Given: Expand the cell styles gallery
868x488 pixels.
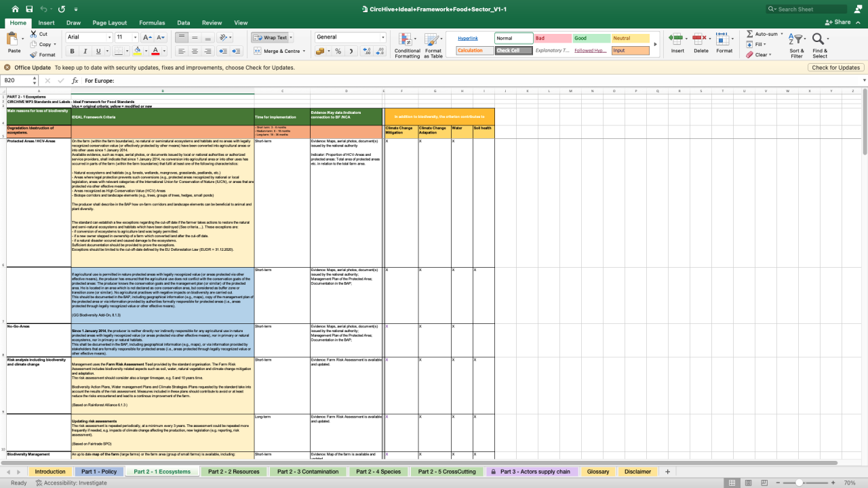Looking at the screenshot, I should click(x=656, y=45).
